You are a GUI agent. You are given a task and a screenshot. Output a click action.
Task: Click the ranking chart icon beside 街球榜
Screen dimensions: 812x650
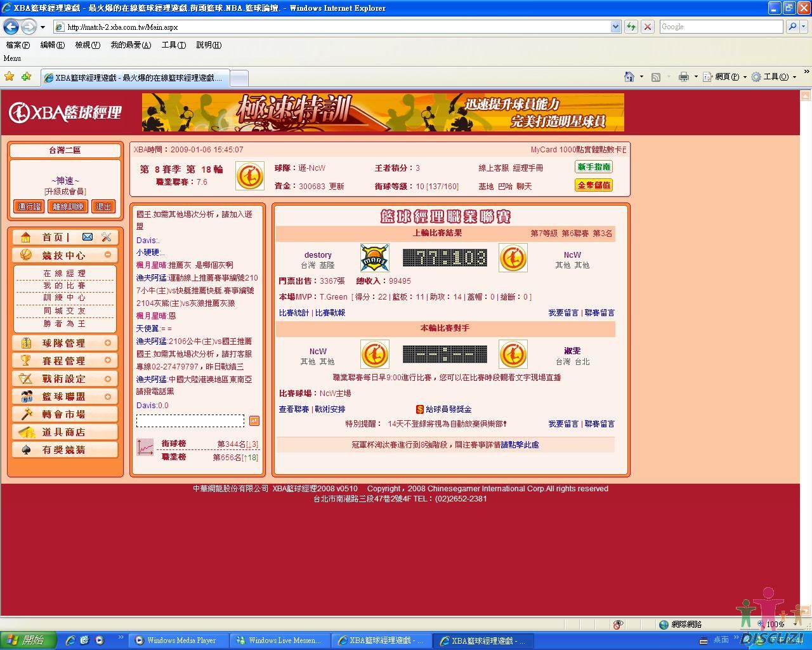(145, 447)
